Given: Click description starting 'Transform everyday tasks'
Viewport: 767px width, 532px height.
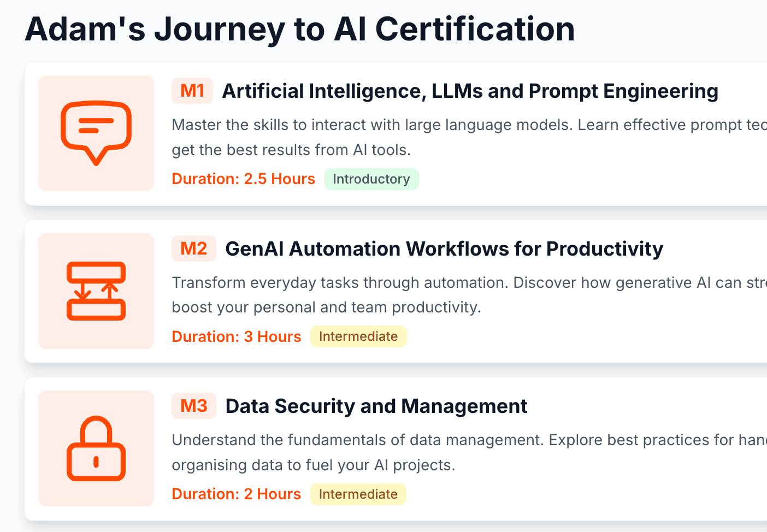Looking at the screenshot, I should tap(469, 295).
